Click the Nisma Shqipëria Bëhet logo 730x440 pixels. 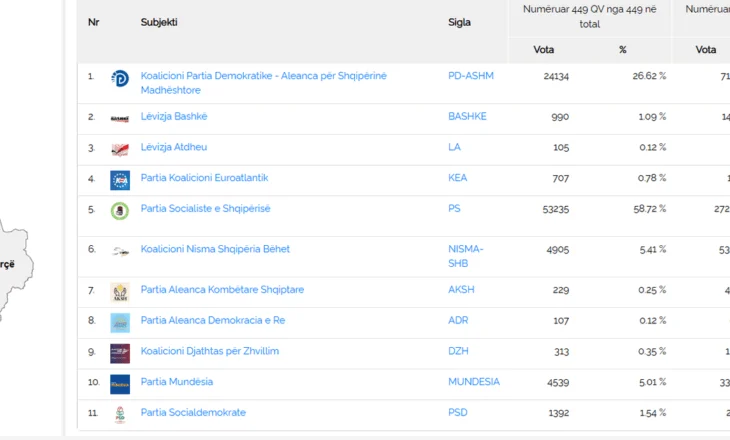[x=120, y=252]
